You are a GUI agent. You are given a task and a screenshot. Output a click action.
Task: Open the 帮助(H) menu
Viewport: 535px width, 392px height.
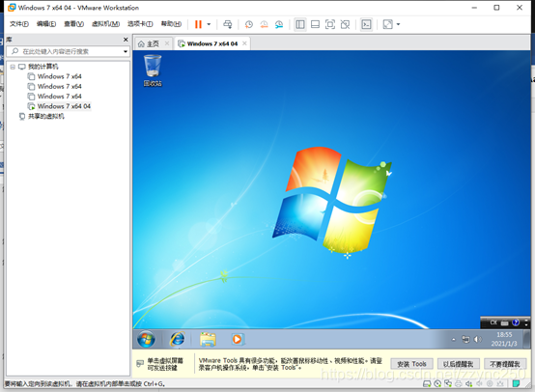(171, 24)
